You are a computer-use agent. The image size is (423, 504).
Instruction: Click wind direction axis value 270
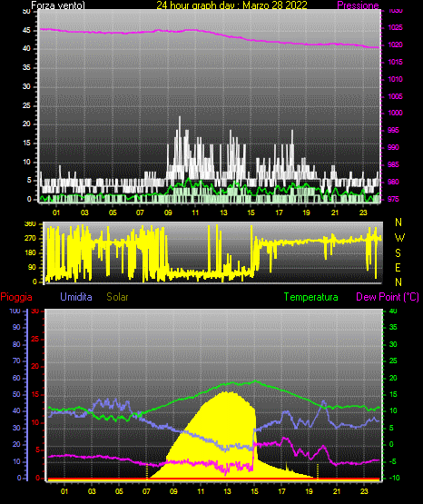pos(30,239)
